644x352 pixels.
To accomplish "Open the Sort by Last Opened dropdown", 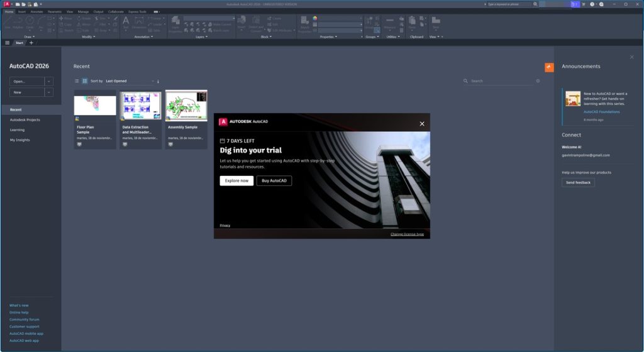I will point(130,81).
